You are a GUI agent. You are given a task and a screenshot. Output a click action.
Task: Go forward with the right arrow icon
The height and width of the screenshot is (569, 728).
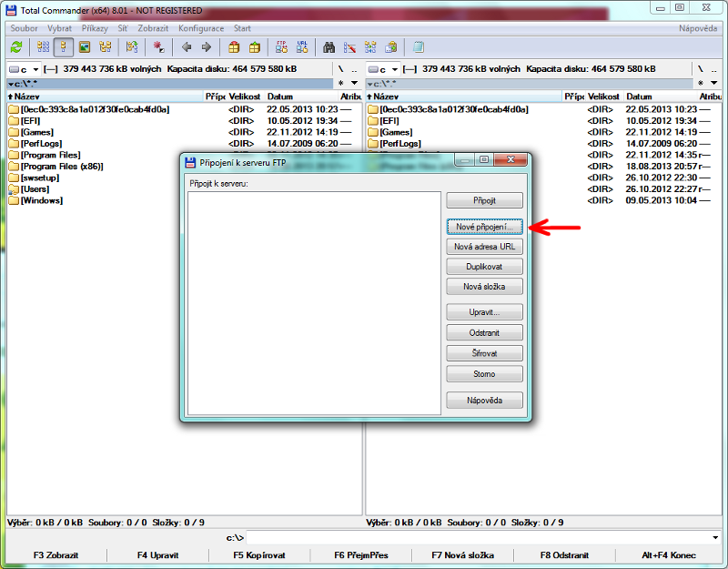tap(207, 47)
